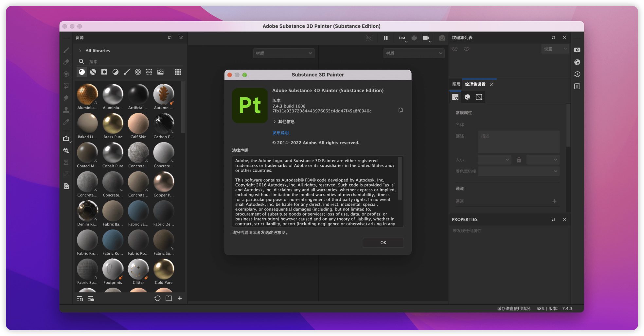
Task: Open the assets folder icon button
Action: point(169,298)
